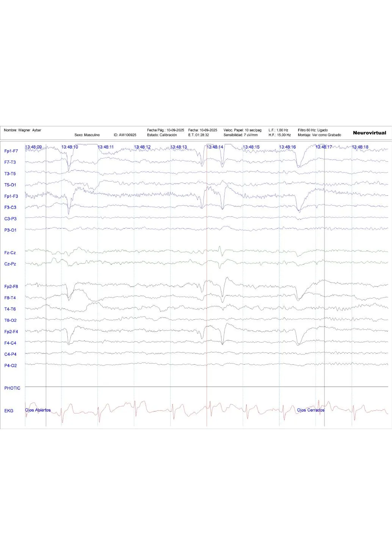Click the PHOTIC channel label

click(12, 388)
